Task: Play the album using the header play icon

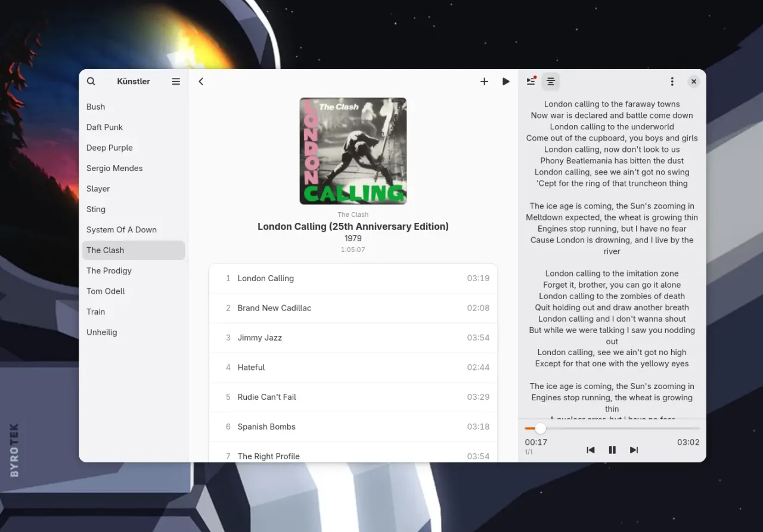Action: (x=506, y=82)
